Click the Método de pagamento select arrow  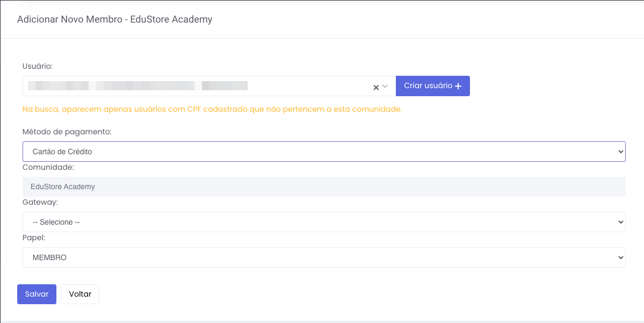pyautogui.click(x=620, y=152)
